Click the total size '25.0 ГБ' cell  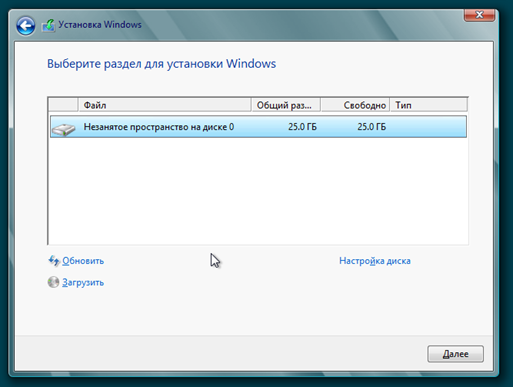click(x=302, y=127)
